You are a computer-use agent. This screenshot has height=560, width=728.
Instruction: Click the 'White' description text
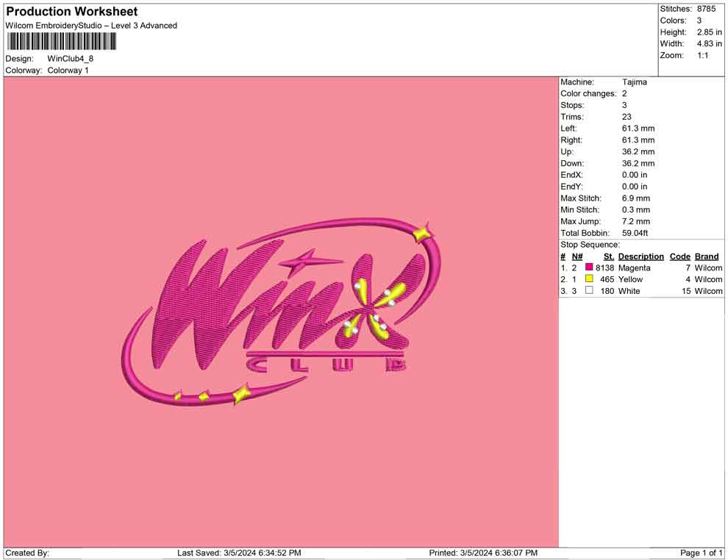point(629,291)
